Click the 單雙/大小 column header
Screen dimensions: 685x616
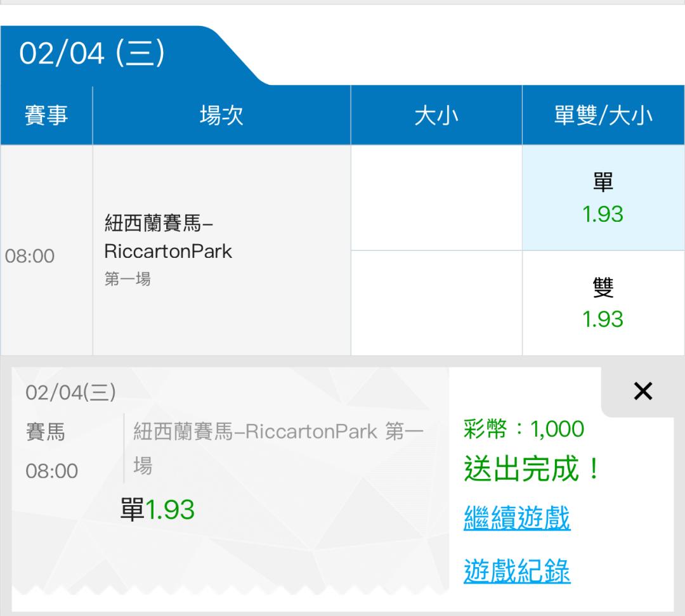603,116
